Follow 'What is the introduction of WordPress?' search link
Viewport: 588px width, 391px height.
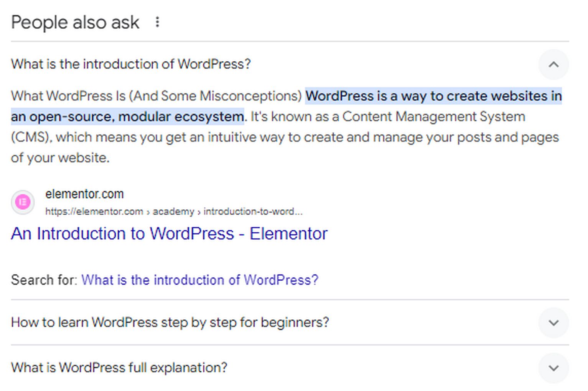tap(200, 280)
